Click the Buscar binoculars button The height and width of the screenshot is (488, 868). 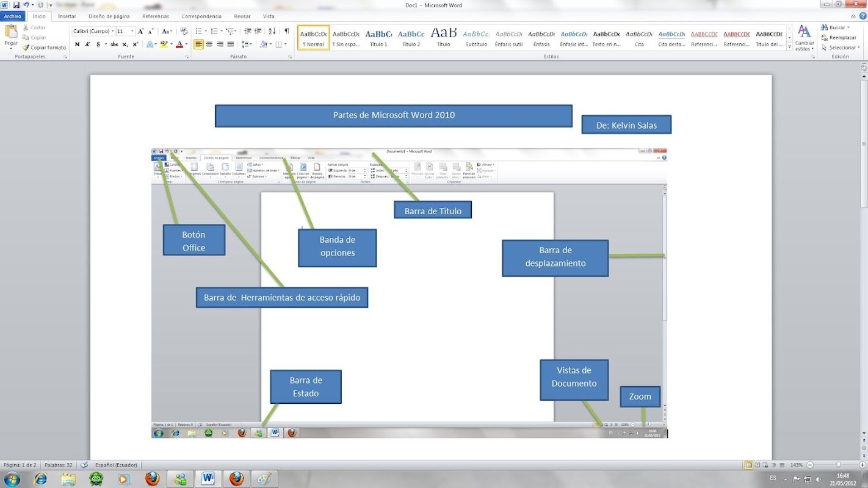835,27
